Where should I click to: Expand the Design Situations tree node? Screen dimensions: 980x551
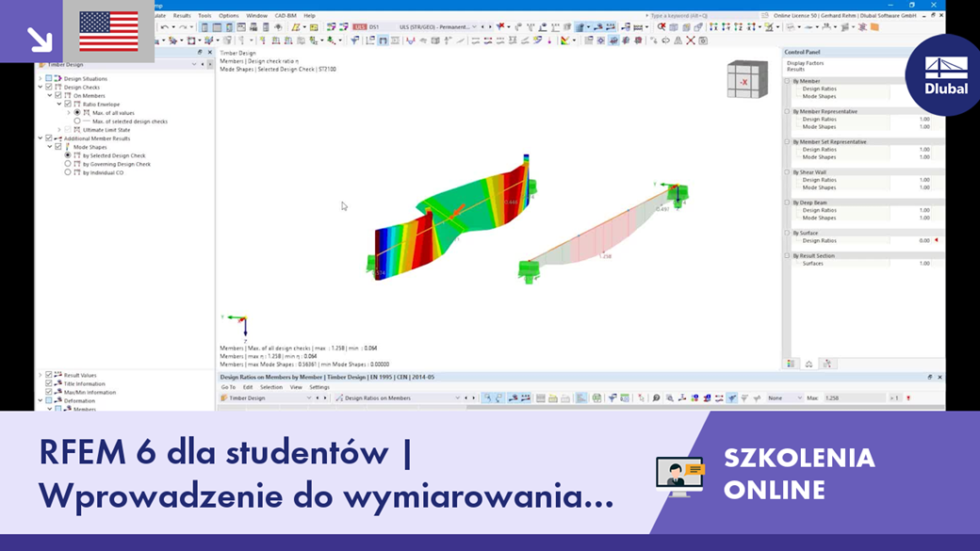(40, 78)
